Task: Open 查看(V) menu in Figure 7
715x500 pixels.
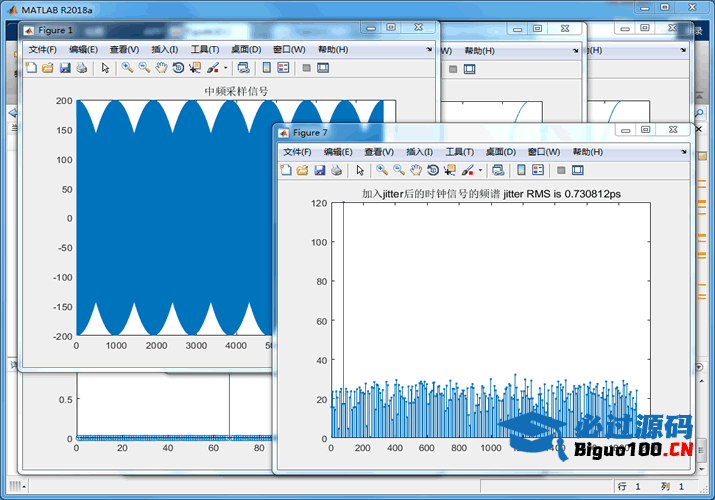Action: 379,152
